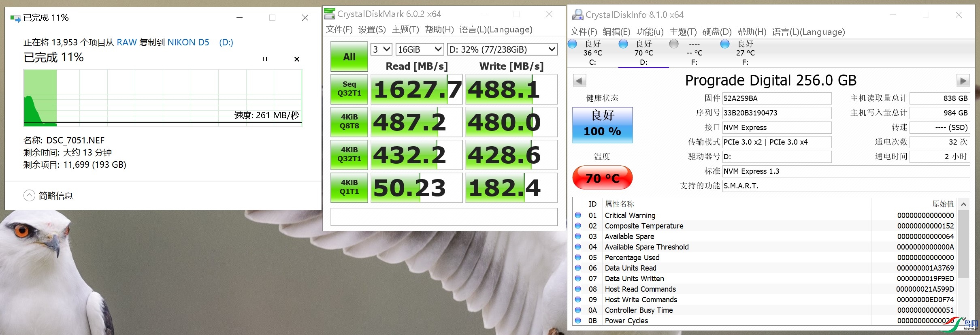Open CrystalDiskInfo 文件(F) menu

coord(584,32)
